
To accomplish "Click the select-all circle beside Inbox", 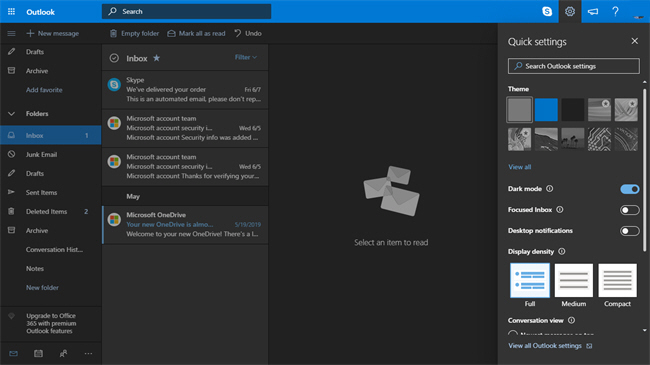I will (114, 58).
